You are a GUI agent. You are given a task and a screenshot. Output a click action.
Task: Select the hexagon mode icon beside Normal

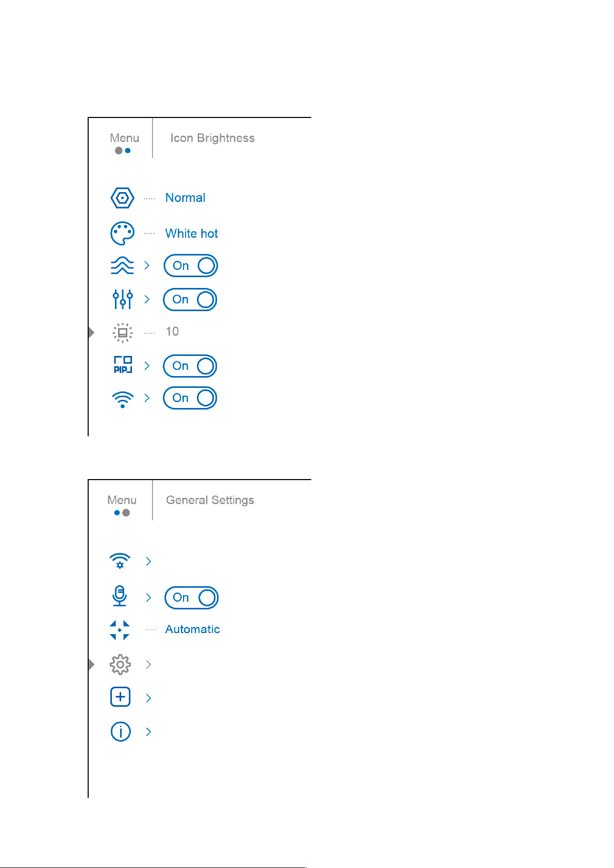point(122,198)
